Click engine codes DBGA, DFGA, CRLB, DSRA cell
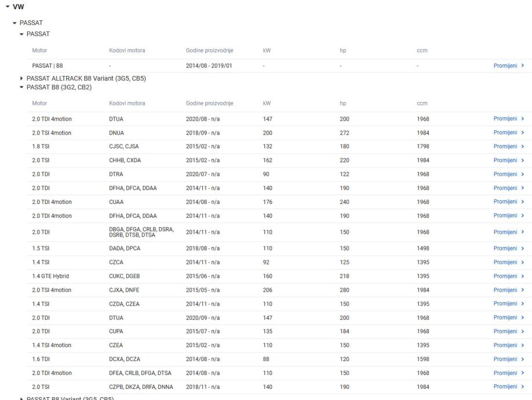The height and width of the screenshot is (400, 532). pos(141,232)
